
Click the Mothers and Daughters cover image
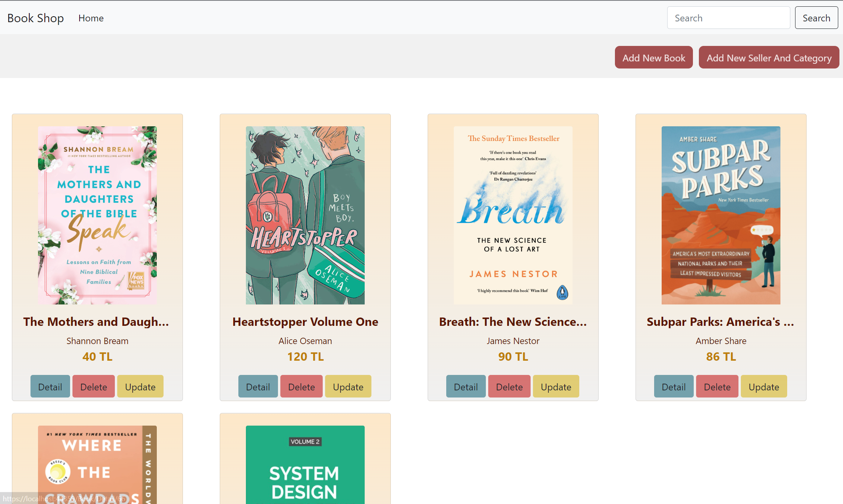97,215
